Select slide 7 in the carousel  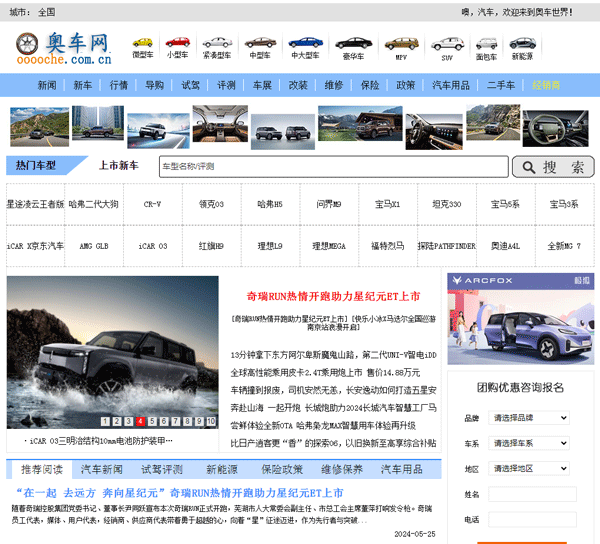pyautogui.click(x=176, y=421)
